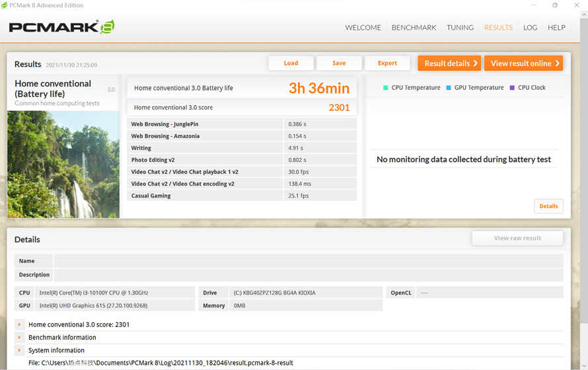Click View result online button
Image resolution: width=588 pixels, height=370 pixels.
(523, 63)
